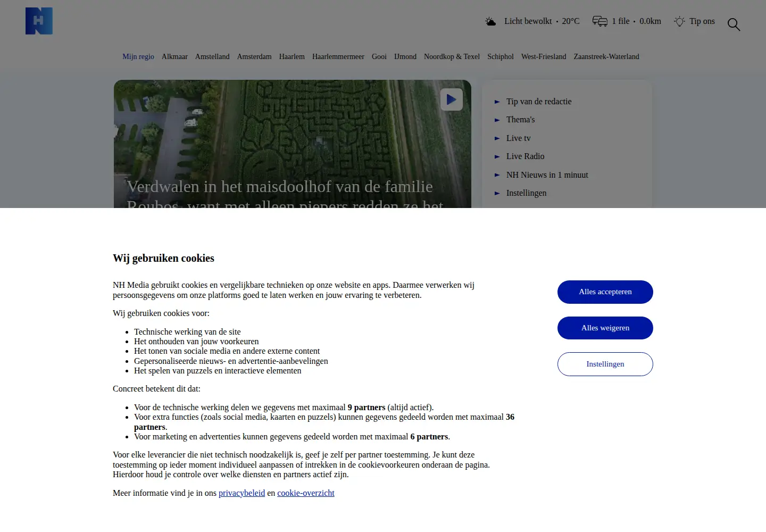Click the Tip ons link
The height and width of the screenshot is (532, 766).
(x=702, y=21)
